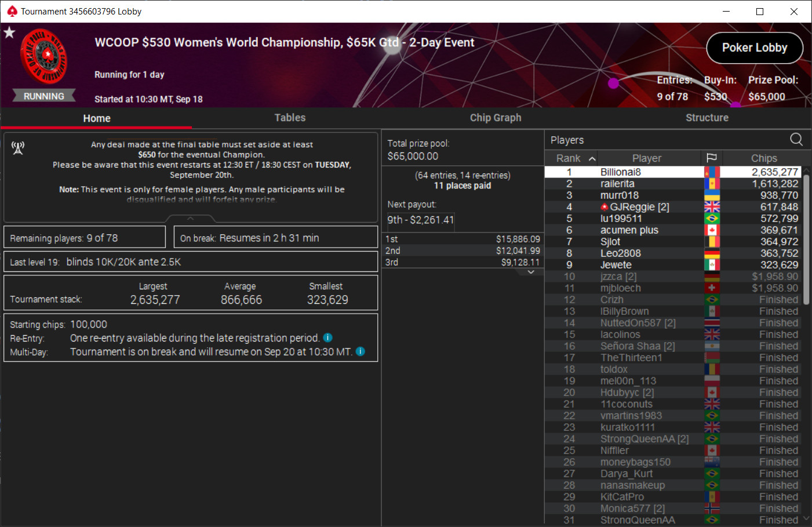
Task: Click the announcement broadcast icon
Action: click(x=18, y=148)
